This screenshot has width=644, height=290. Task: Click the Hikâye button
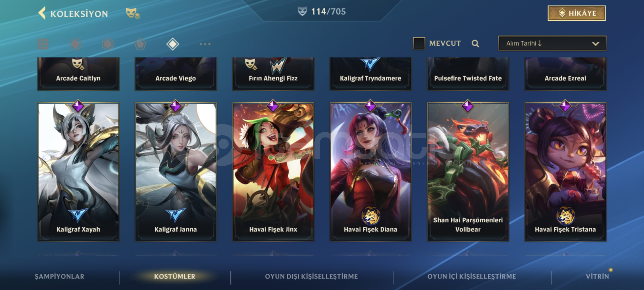(576, 13)
